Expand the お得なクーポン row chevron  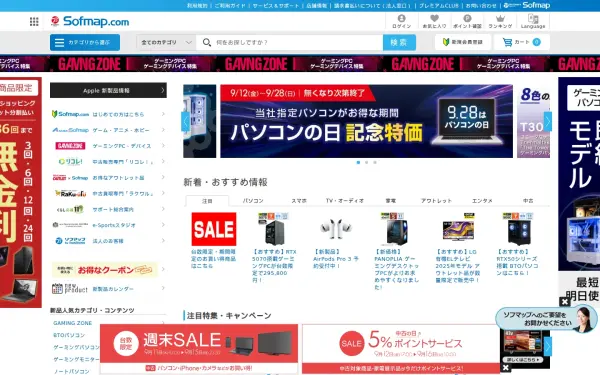pos(163,270)
